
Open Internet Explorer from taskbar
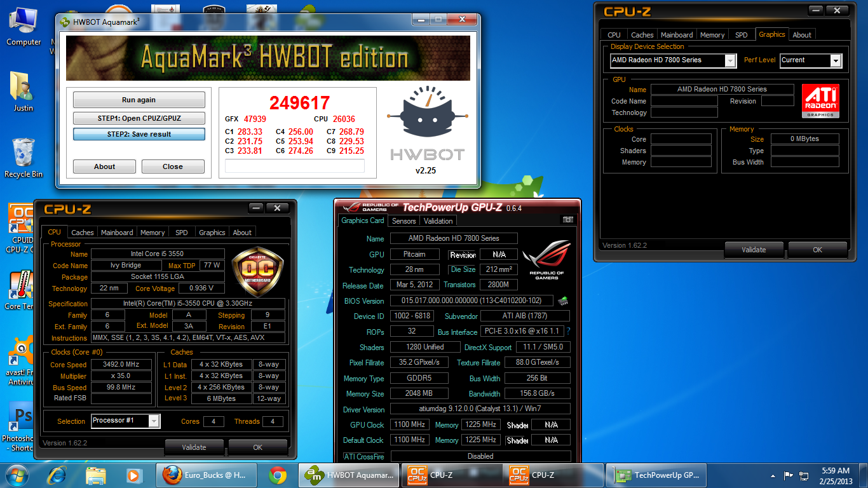pyautogui.click(x=58, y=475)
